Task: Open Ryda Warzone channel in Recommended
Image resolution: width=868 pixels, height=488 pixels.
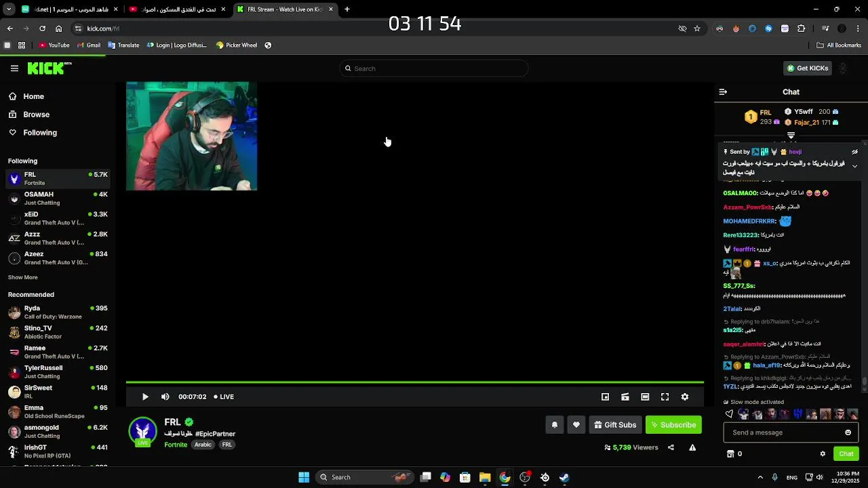Action: [x=58, y=312]
